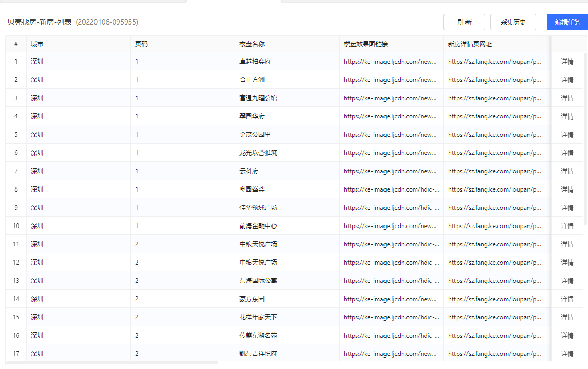Open 详情 for row 11 中粮天悦广场

pos(567,244)
